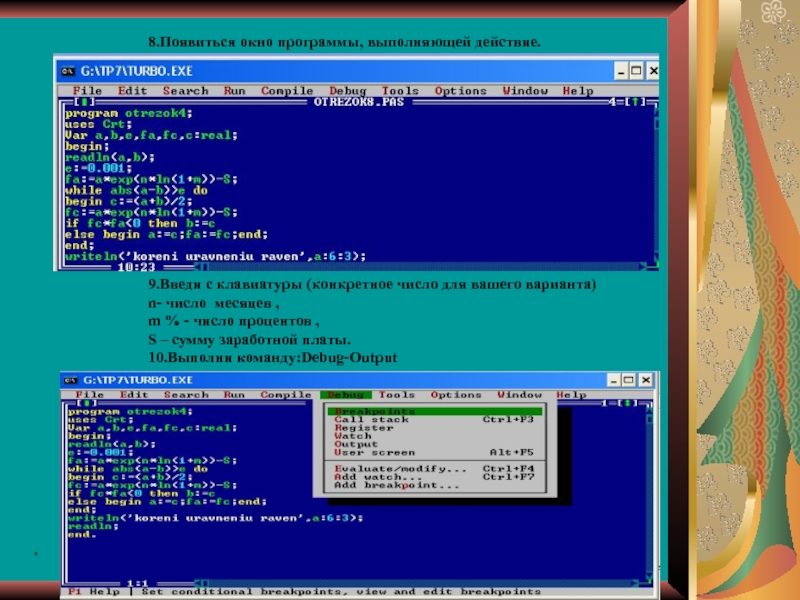
Task: Open the Help menu in the upper Turbo window
Action: (x=577, y=91)
